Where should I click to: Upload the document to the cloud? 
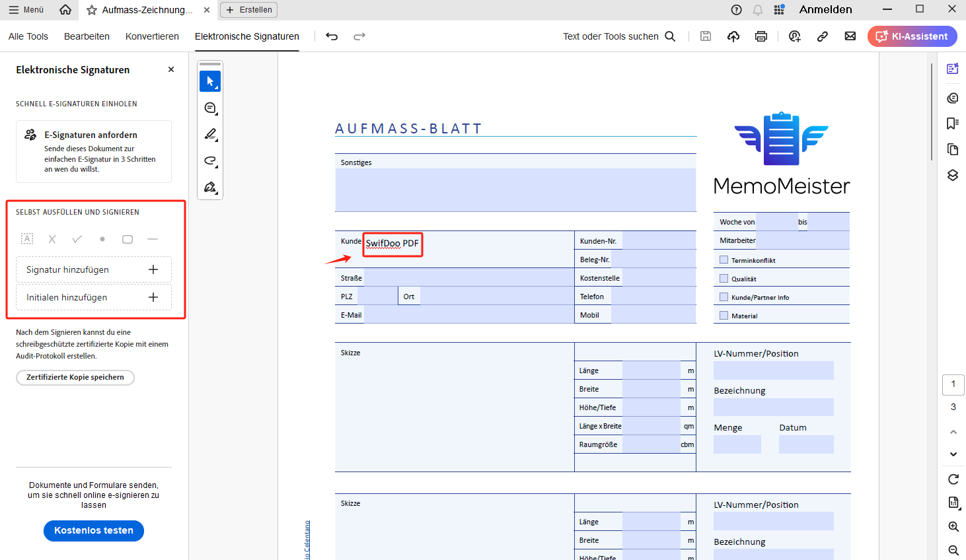pos(733,36)
